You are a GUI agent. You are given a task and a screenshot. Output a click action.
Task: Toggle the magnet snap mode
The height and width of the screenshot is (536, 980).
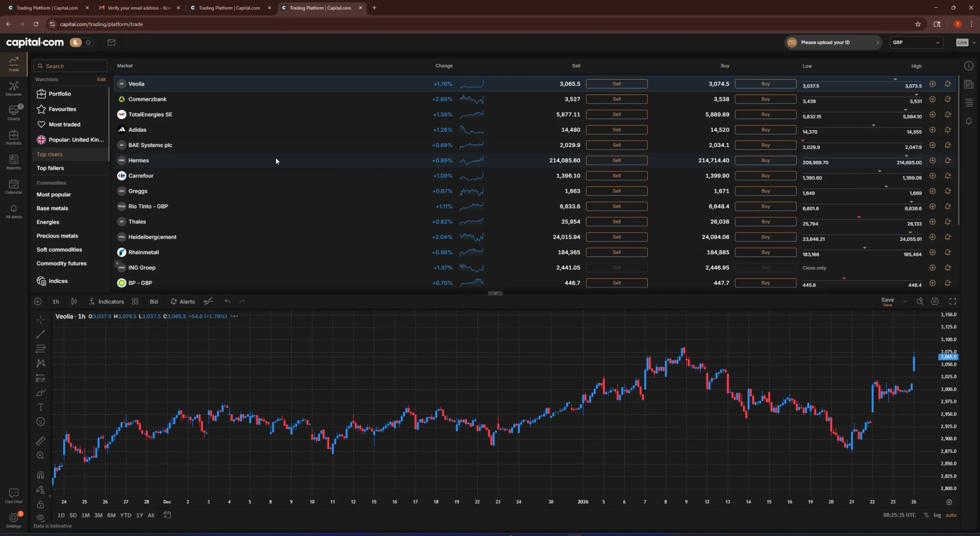[41, 475]
